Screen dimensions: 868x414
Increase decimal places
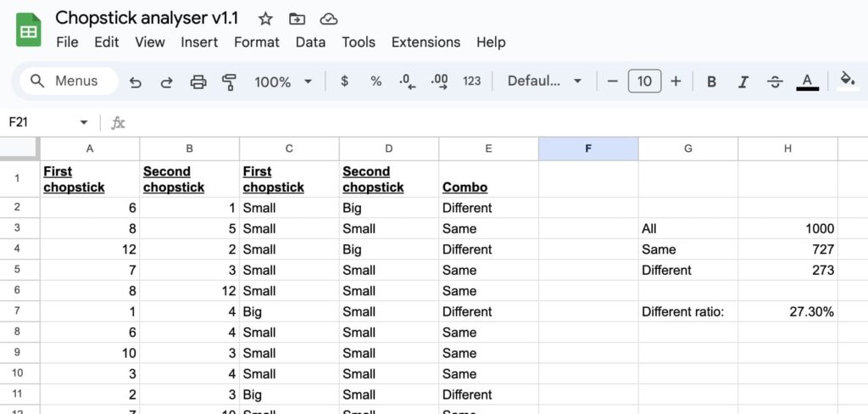tap(440, 82)
